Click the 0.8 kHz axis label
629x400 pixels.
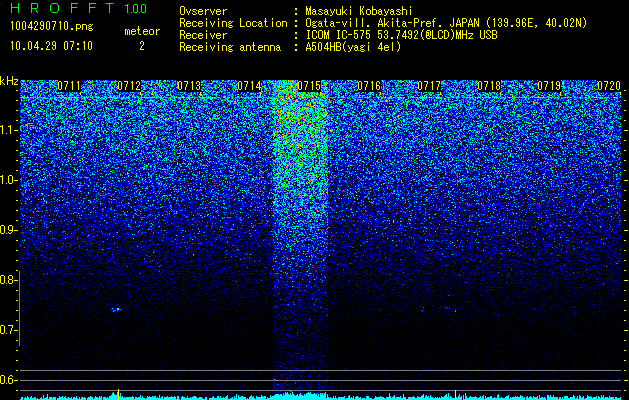point(8,280)
